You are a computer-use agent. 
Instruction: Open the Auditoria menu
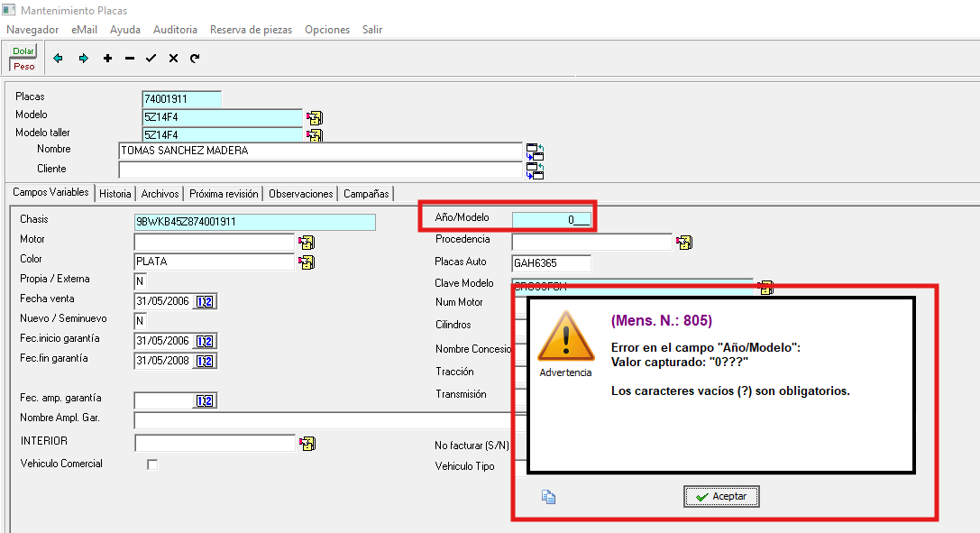175,30
